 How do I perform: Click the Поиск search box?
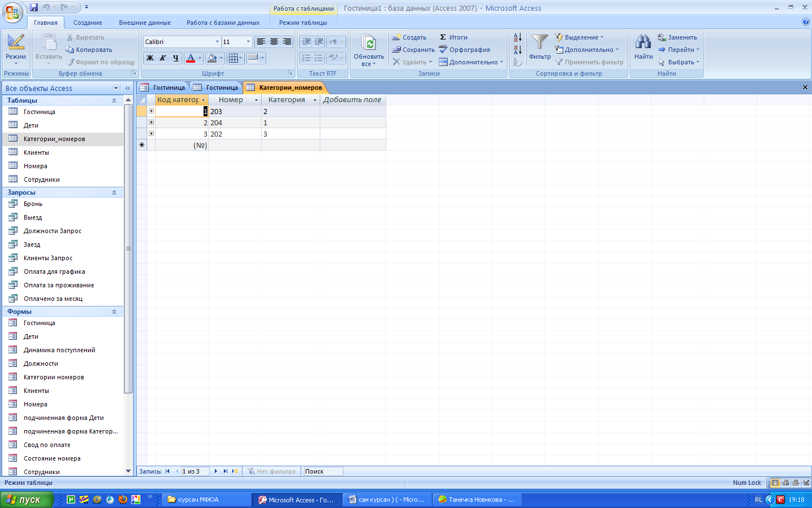tap(323, 471)
